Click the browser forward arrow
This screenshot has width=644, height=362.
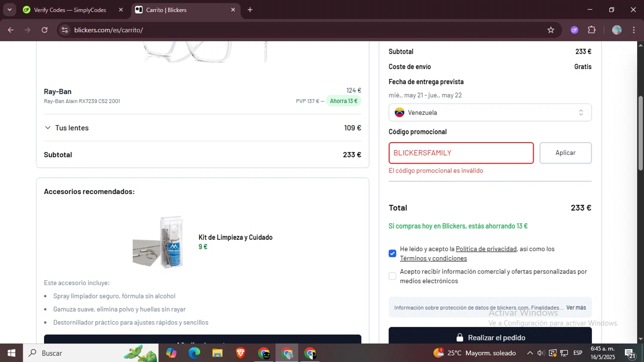tap(27, 30)
